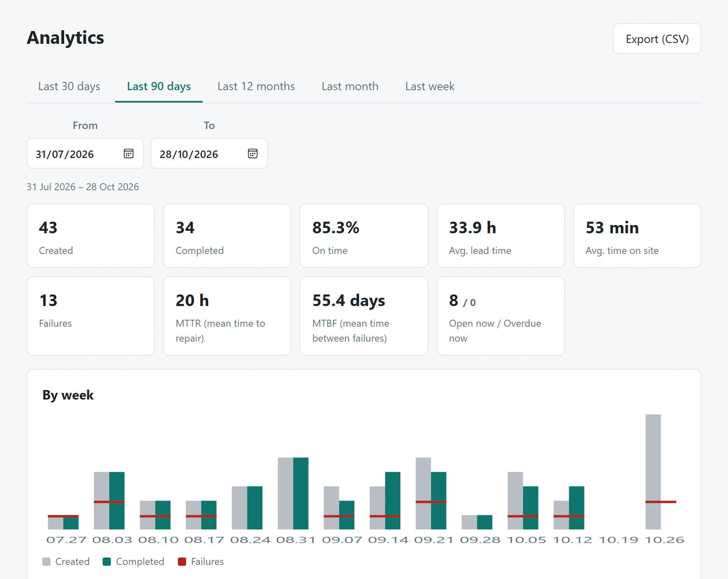The height and width of the screenshot is (579, 728).
Task: Click the 'By week' chart heading
Action: point(68,395)
